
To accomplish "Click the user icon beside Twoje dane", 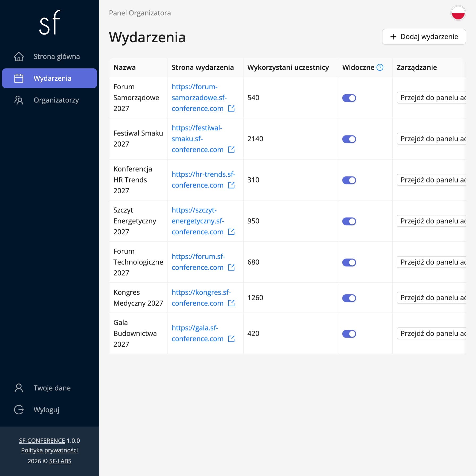I will click(19, 388).
